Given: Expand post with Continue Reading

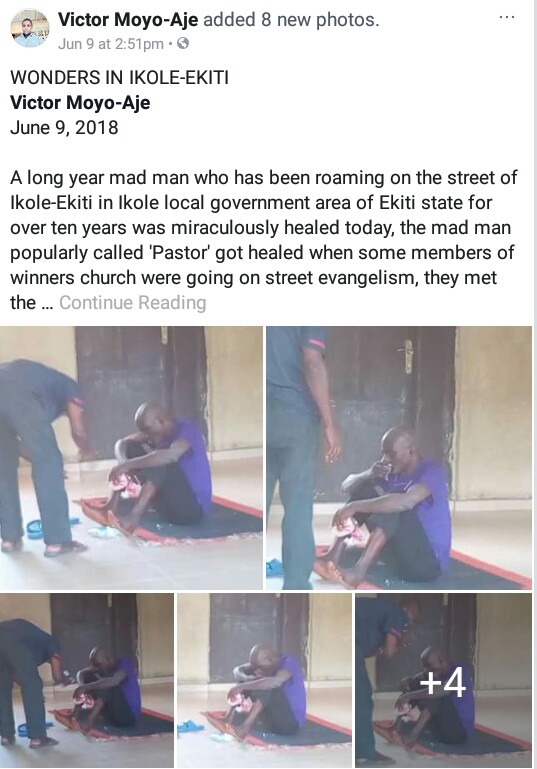Looking at the screenshot, I should click(132, 303).
